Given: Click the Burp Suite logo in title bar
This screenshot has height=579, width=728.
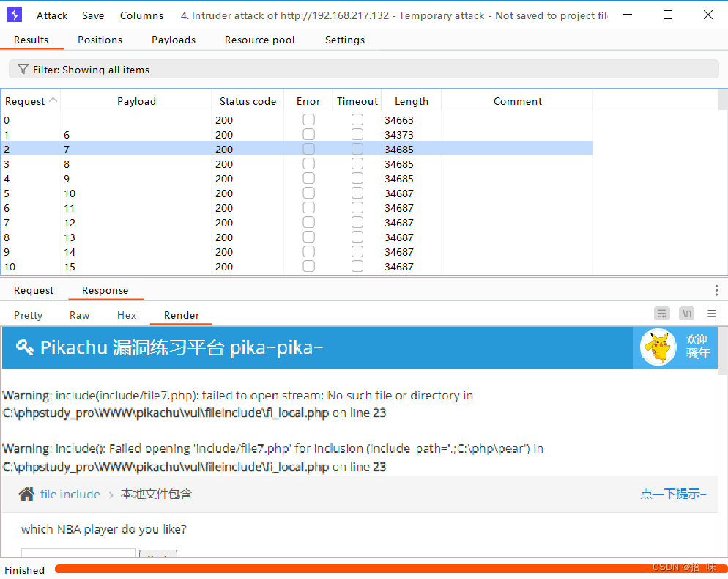Looking at the screenshot, I should pyautogui.click(x=14, y=15).
